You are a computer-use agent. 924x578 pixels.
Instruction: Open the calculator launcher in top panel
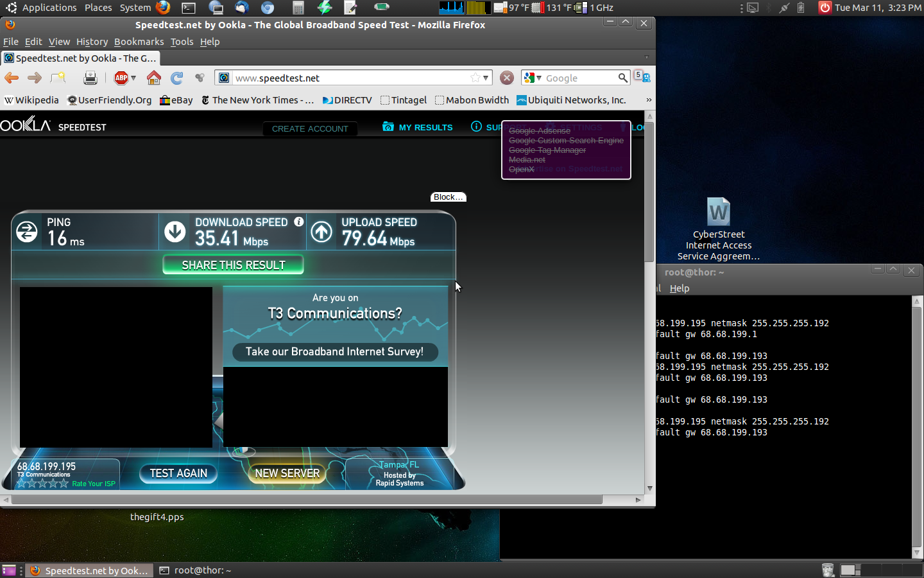tap(298, 8)
